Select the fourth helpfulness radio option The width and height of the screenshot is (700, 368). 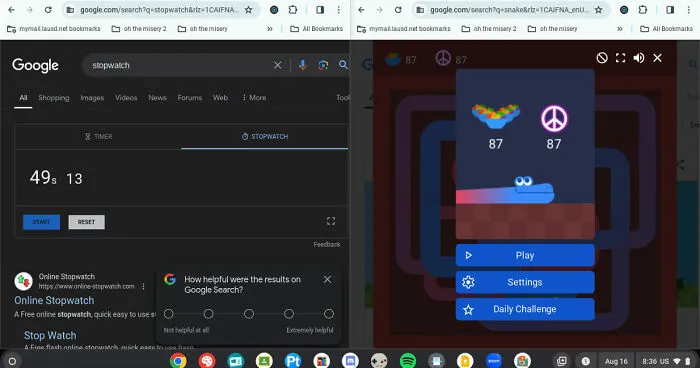coord(289,314)
